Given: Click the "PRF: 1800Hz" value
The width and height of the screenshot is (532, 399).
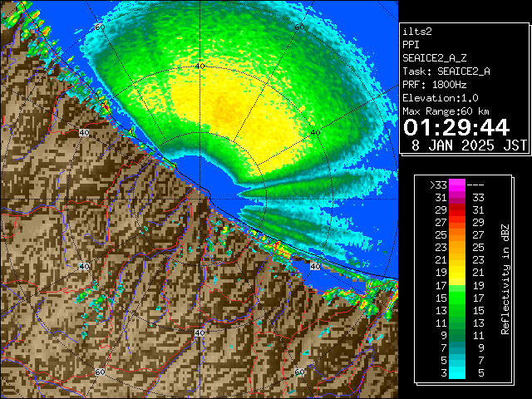Looking at the screenshot, I should [434, 85].
